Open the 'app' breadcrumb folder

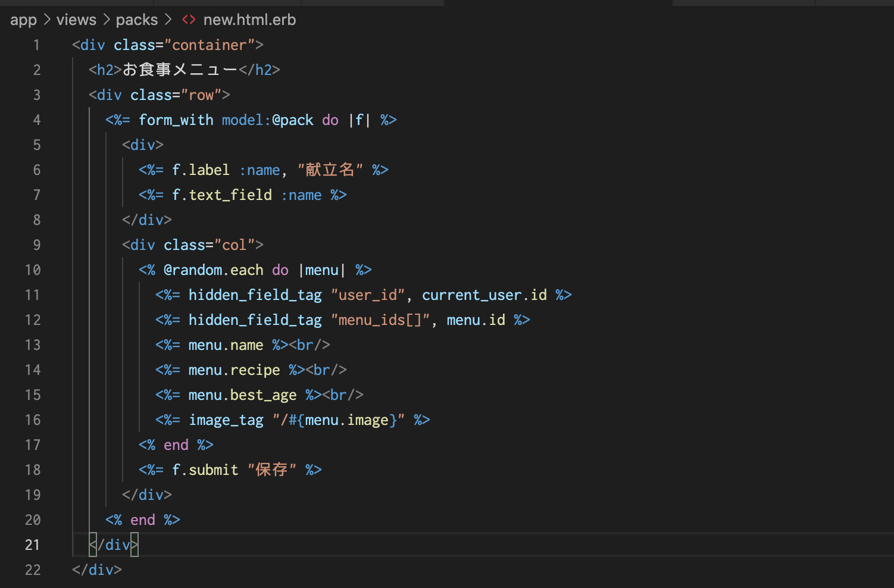coord(23,20)
